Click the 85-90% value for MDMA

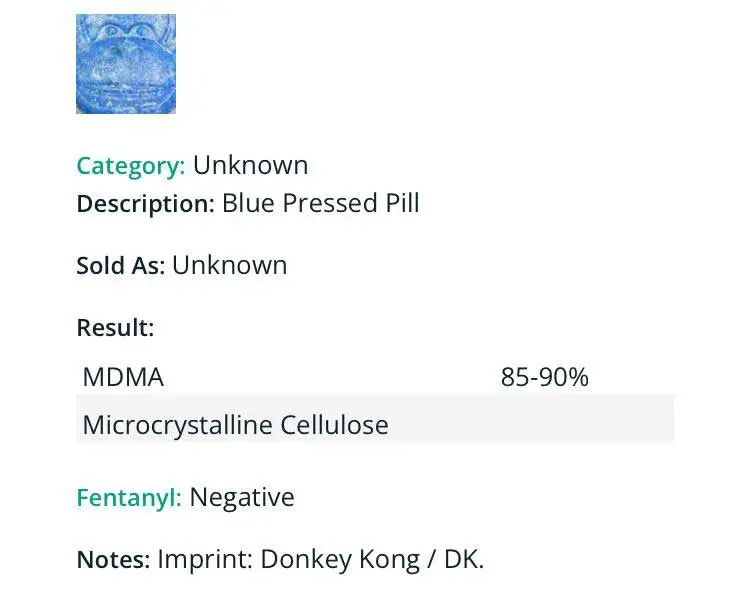tap(544, 377)
